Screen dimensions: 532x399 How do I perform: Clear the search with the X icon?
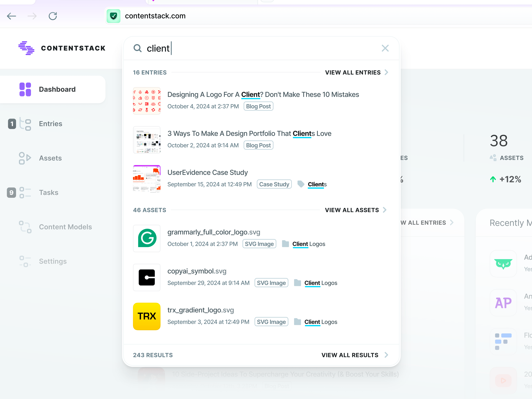[385, 48]
